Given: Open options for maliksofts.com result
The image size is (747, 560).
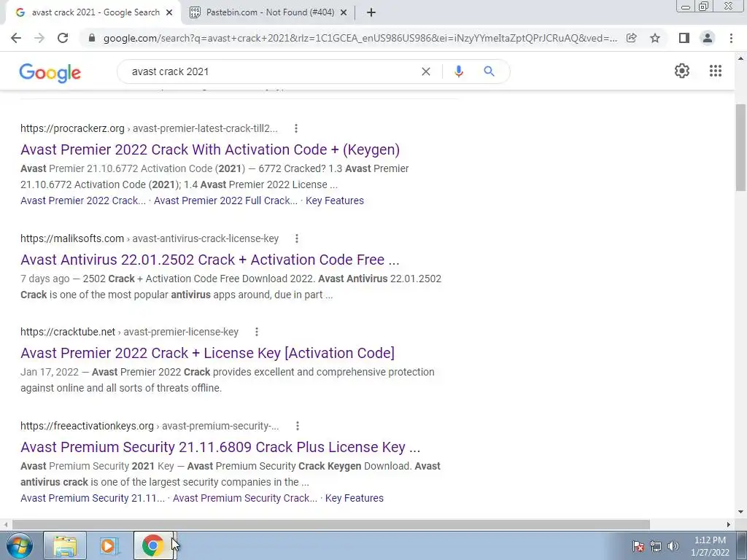Looking at the screenshot, I should (x=297, y=238).
